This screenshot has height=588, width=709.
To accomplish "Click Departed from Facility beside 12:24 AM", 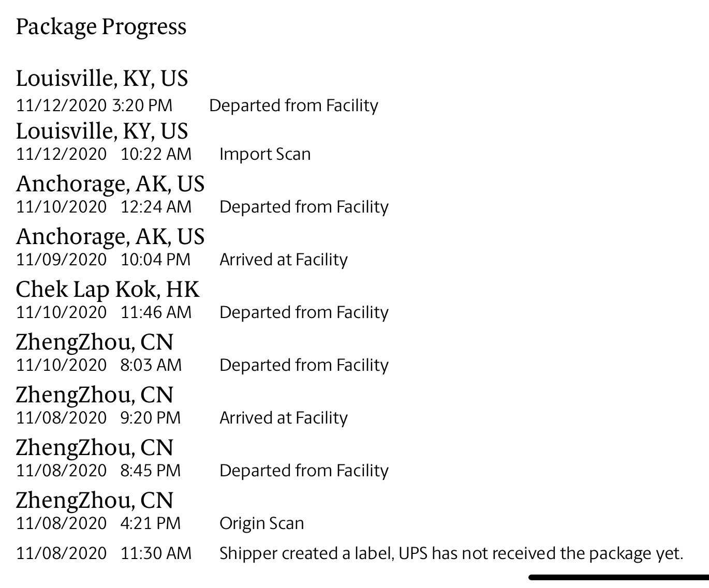I will (304, 207).
